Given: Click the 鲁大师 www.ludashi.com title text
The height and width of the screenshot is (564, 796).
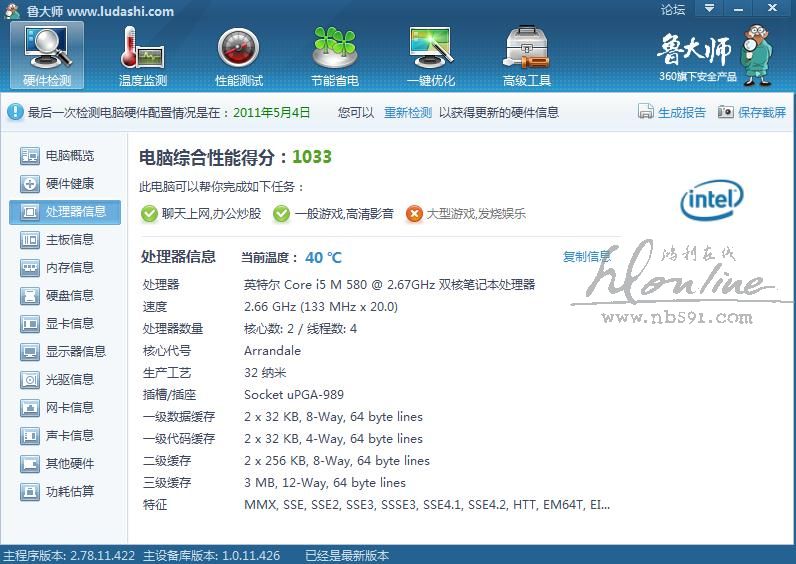Looking at the screenshot, I should point(100,11).
